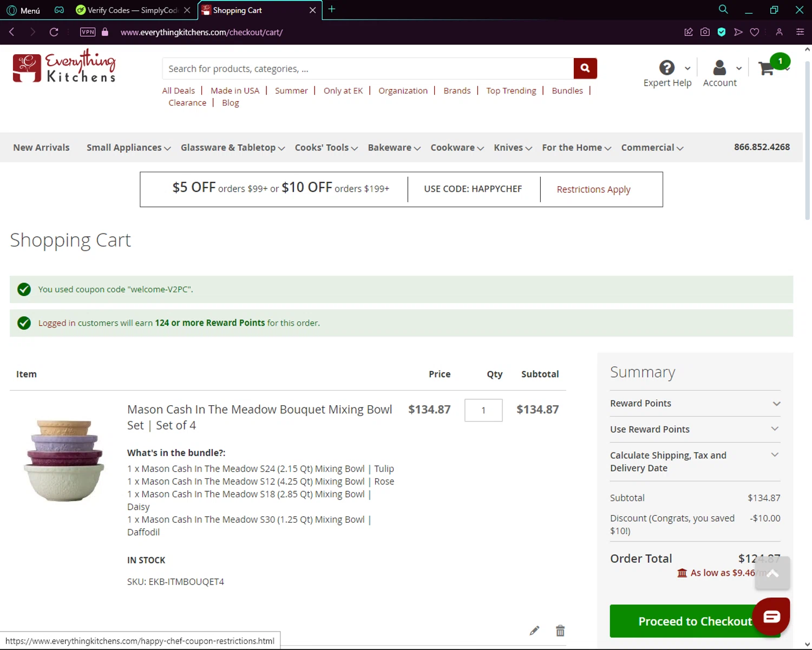
Task: Open the Blog link
Action: click(x=230, y=102)
